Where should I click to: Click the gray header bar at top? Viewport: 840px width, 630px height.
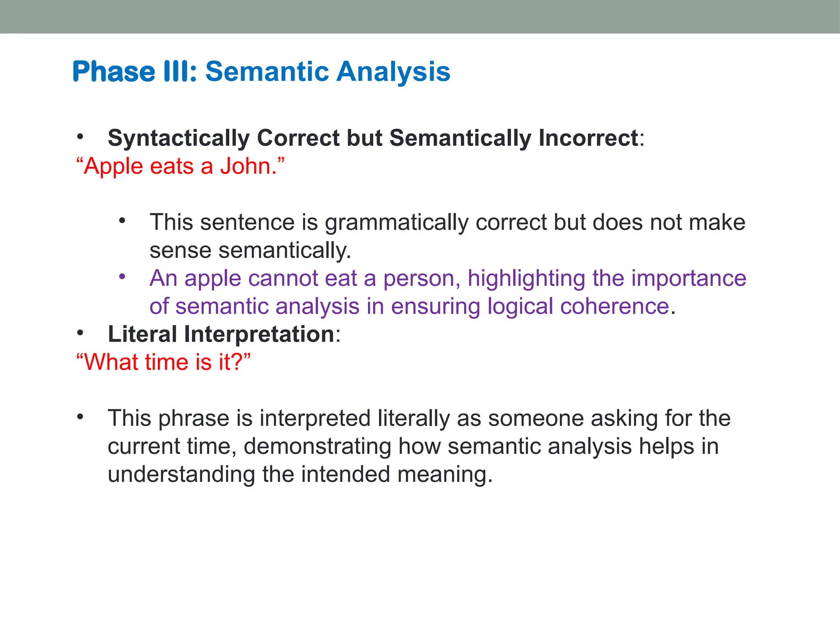[x=420, y=16]
